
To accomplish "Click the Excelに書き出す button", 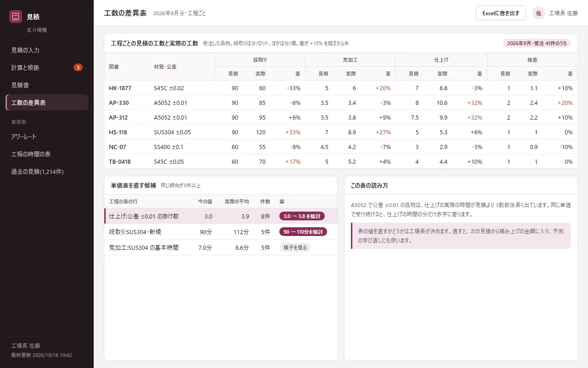I will [x=501, y=13].
